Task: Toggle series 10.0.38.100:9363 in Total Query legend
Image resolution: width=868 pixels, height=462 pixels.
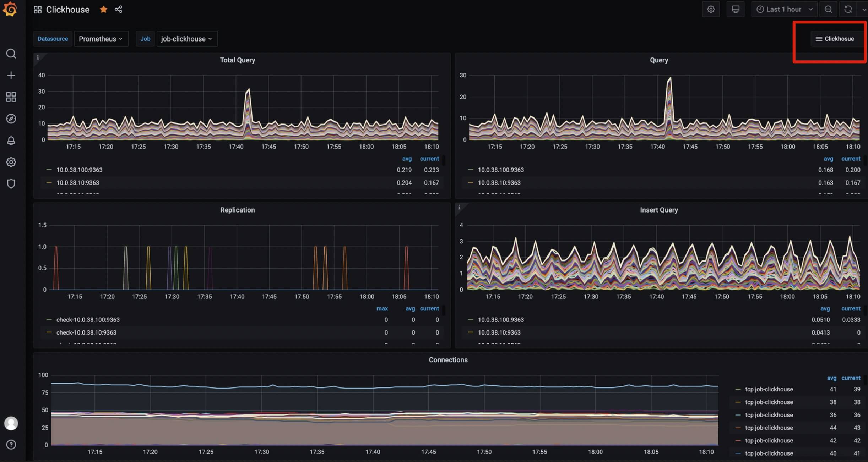Action: click(79, 170)
